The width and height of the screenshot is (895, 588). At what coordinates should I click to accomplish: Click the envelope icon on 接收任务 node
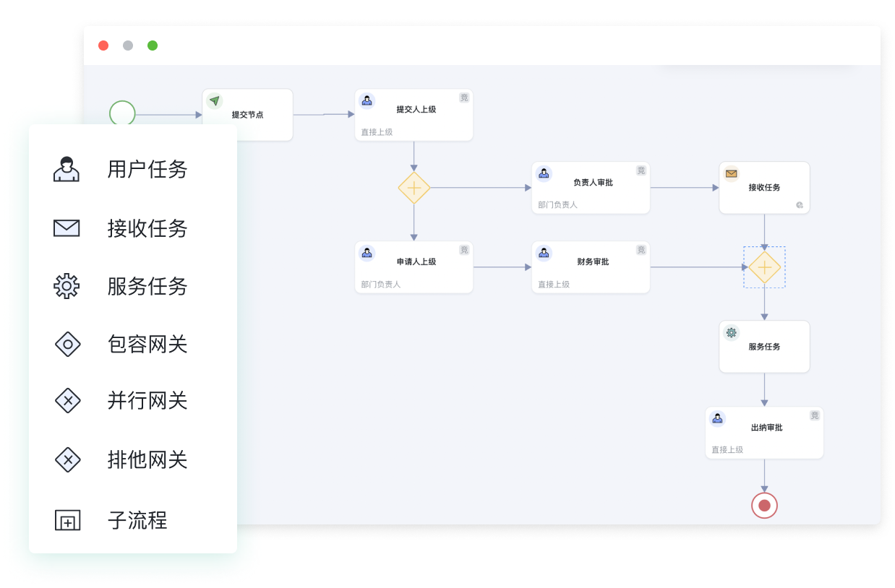click(x=732, y=173)
